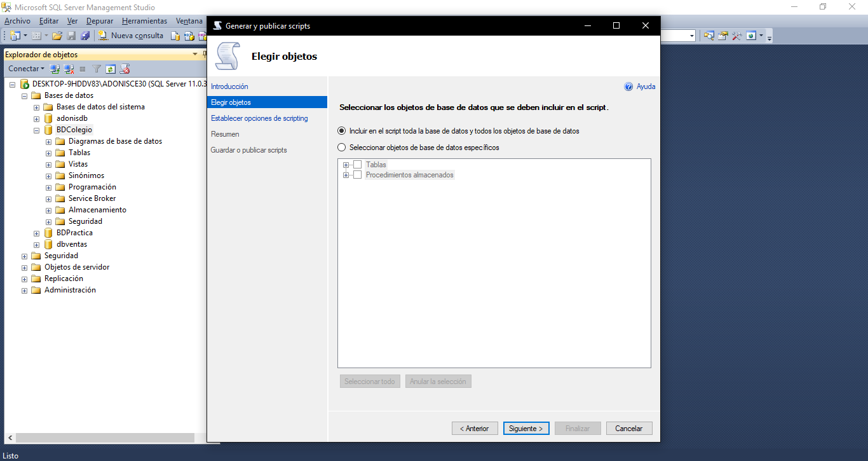Choose 'Seleccionar objetos de base de datos específicos'
This screenshot has width=868, height=461.
pyautogui.click(x=342, y=146)
